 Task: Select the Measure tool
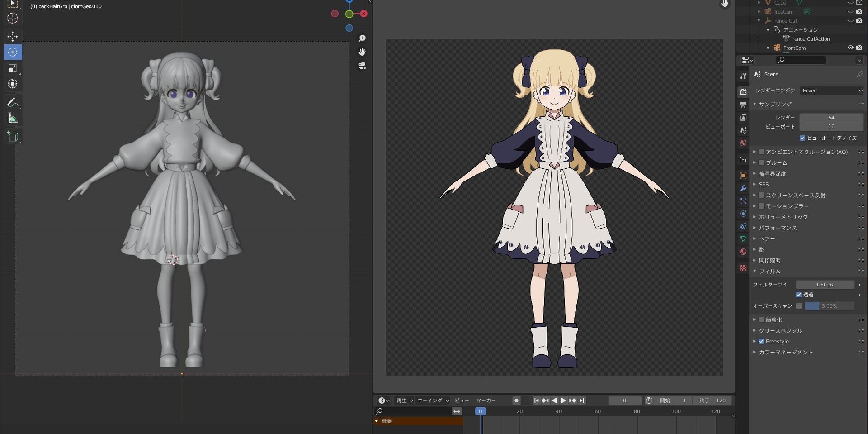(x=13, y=118)
